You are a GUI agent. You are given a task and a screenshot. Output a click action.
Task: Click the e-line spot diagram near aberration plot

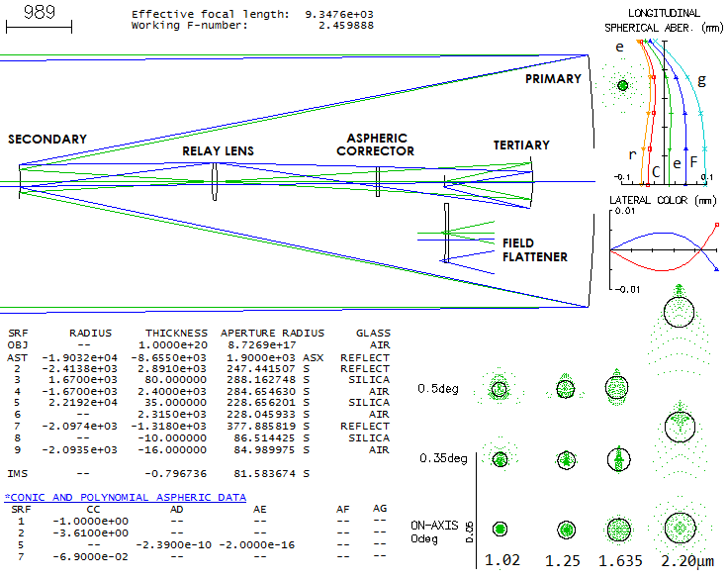click(x=623, y=85)
